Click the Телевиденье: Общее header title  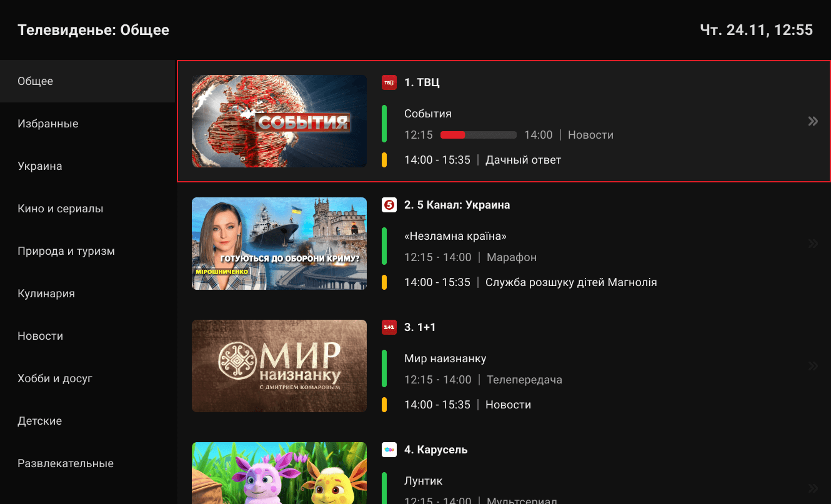94,30
